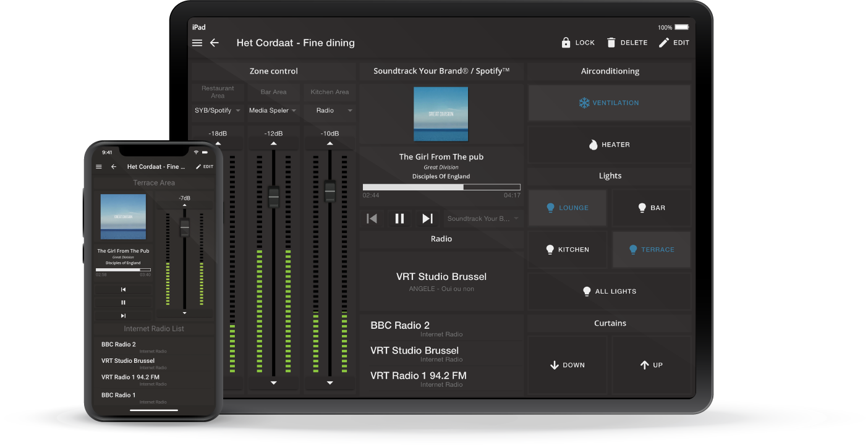Open Kitchen Area Radio source dropdown
868x445 pixels.
click(330, 111)
